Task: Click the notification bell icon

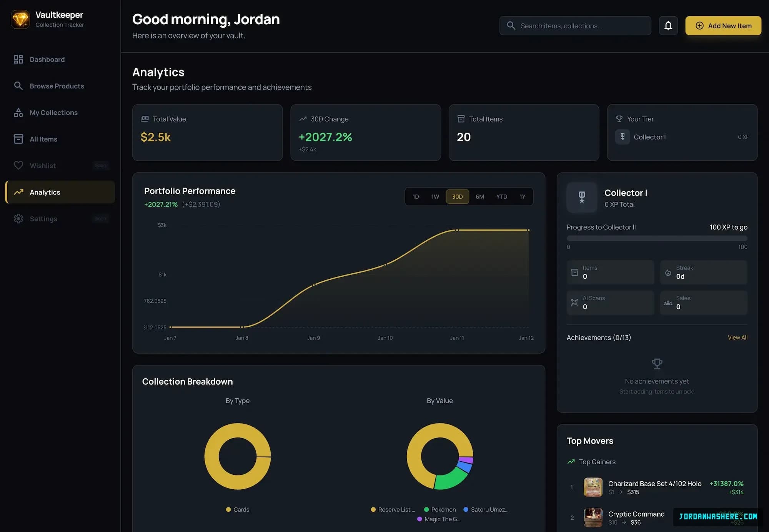Action: point(668,26)
